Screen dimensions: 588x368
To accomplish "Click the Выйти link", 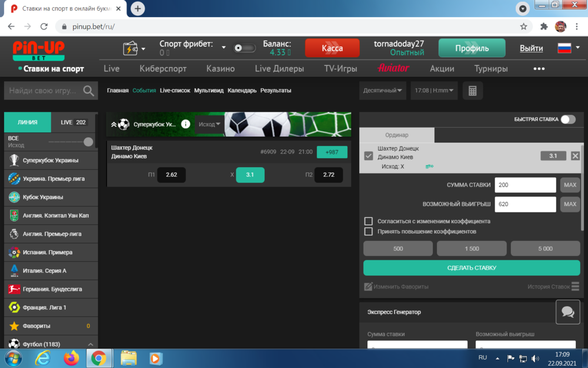I will point(531,48).
